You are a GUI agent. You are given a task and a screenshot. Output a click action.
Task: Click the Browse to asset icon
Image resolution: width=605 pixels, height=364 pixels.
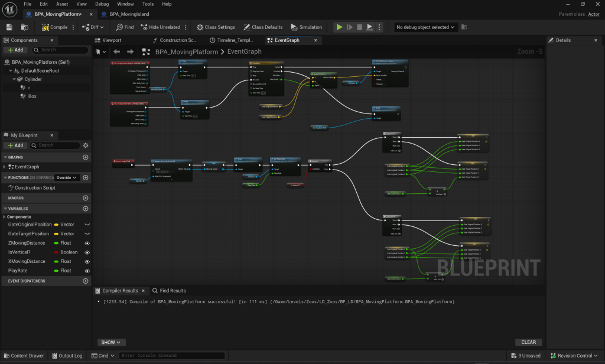pyautogui.click(x=24, y=27)
